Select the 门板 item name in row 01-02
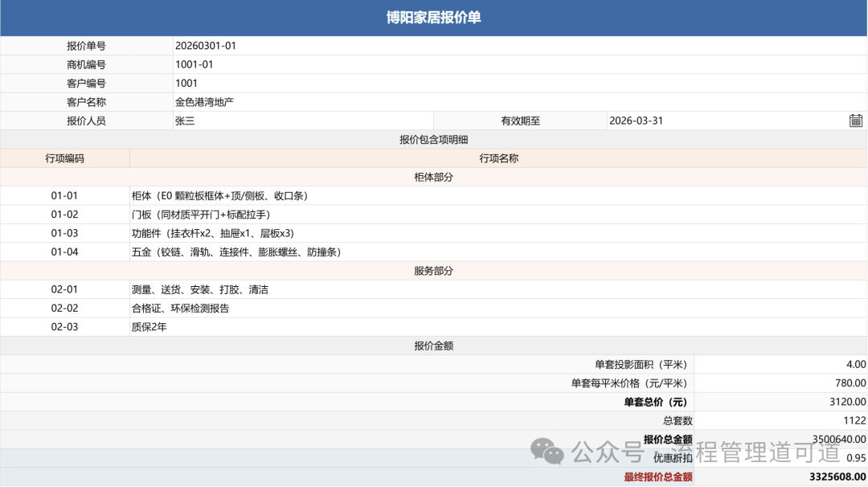Image resolution: width=868 pixels, height=487 pixels. click(201, 215)
